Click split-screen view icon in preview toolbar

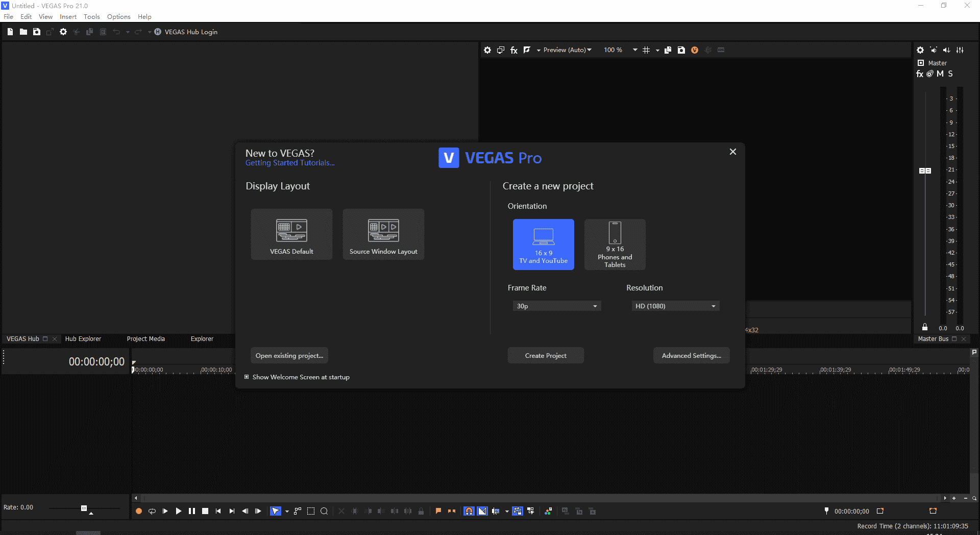point(527,50)
